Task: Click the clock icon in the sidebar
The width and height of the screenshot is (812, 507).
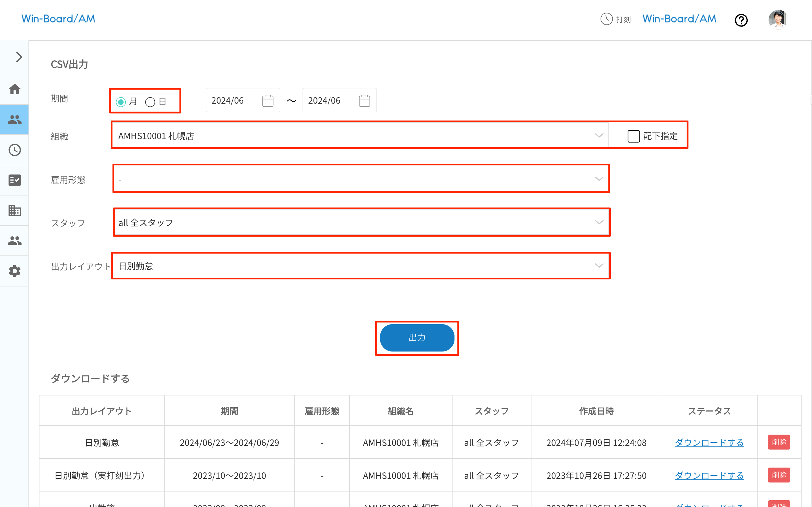Action: click(x=15, y=150)
